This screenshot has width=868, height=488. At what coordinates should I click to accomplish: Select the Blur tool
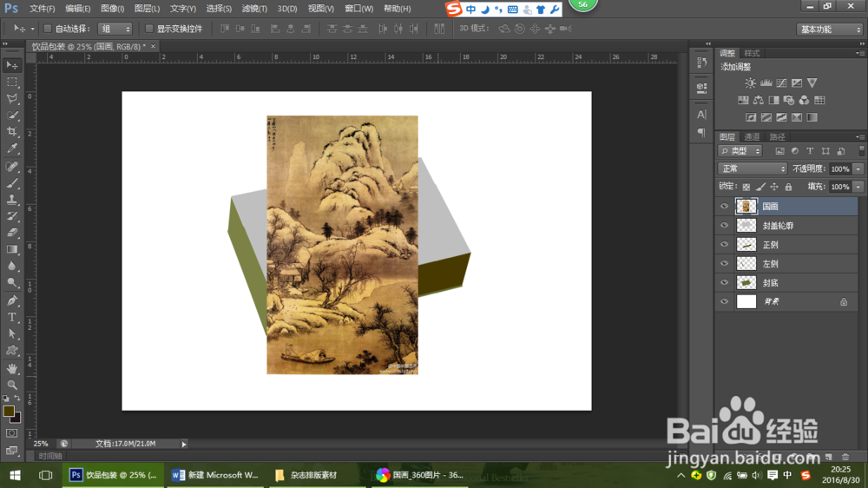tap(11, 266)
